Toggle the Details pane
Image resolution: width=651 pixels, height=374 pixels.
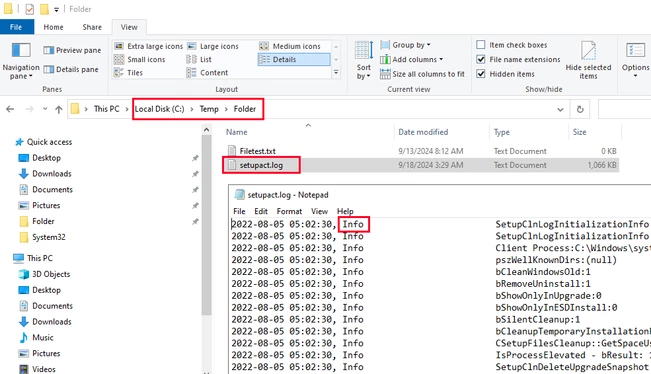click(x=71, y=69)
